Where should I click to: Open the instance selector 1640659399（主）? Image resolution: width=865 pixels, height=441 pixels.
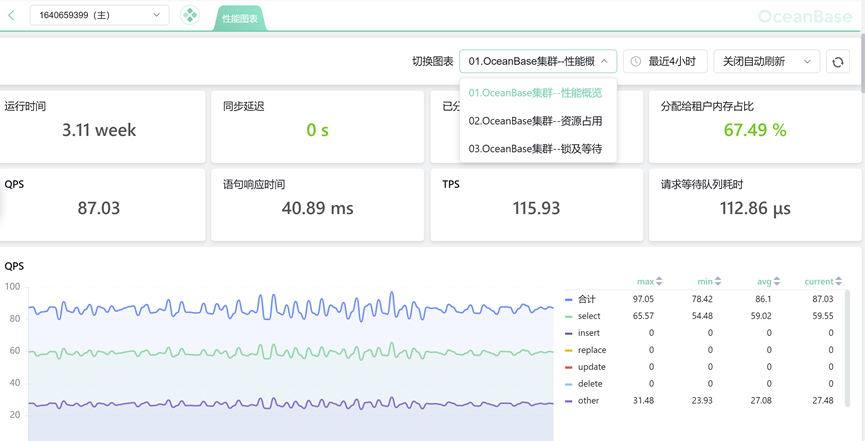(99, 15)
